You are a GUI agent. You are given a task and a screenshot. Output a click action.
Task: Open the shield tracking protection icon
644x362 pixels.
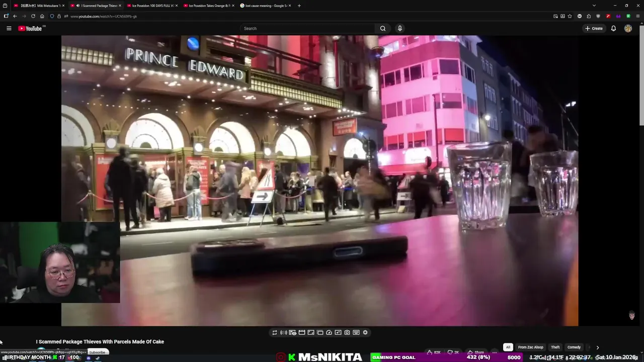[x=52, y=16]
